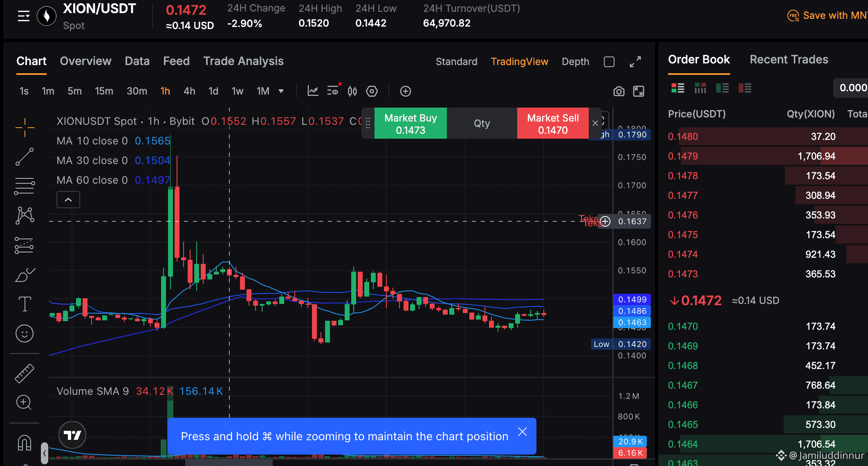Click the add plus circle icon
The height and width of the screenshot is (466, 868).
tap(405, 91)
